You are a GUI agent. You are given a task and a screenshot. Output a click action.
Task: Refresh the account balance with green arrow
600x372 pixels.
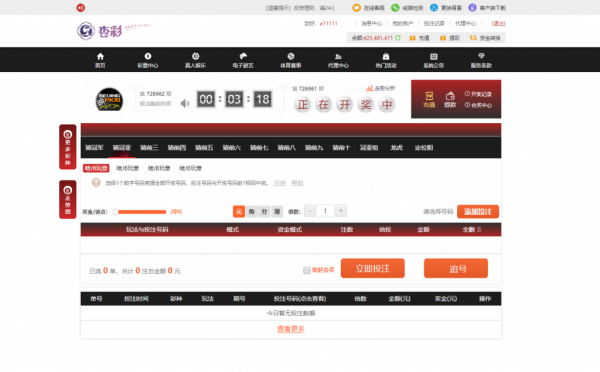[398, 38]
